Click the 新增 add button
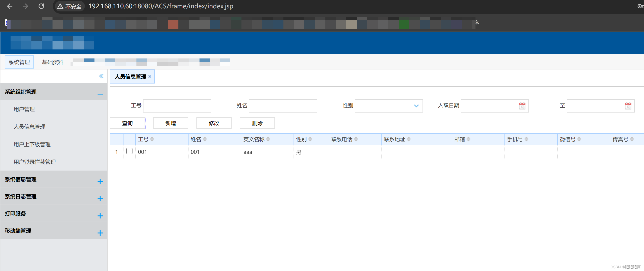644x271 pixels. pyautogui.click(x=171, y=123)
